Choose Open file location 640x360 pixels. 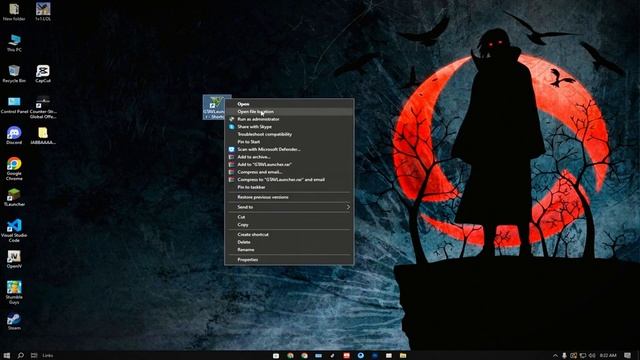[289, 111]
